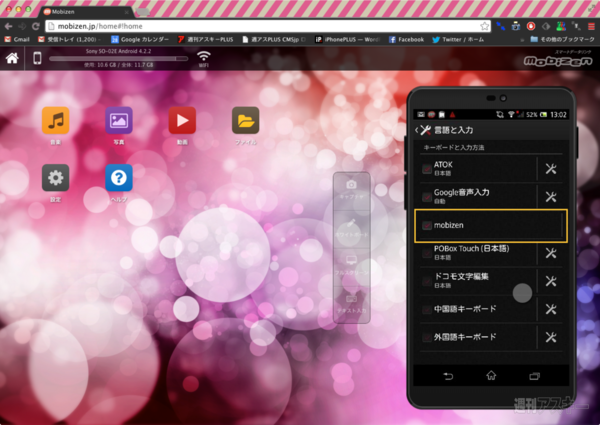Open Google音声入力 settings wrench icon
Screen dimensions: 600x425
tap(551, 197)
